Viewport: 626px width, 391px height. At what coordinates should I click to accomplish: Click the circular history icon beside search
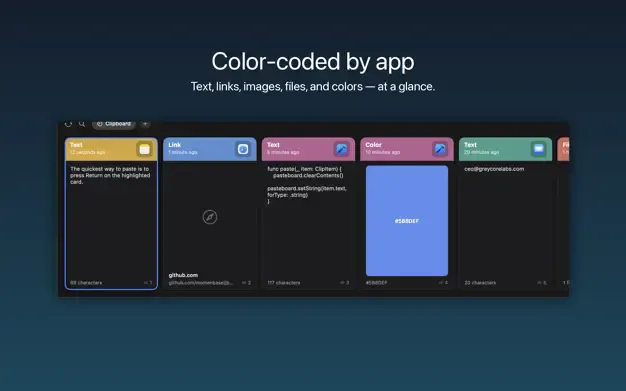(x=68, y=124)
